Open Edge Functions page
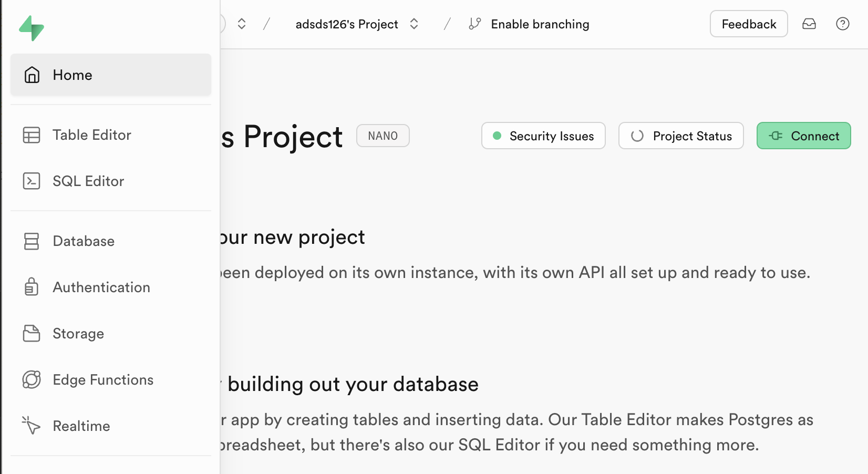The width and height of the screenshot is (868, 474). click(111, 379)
